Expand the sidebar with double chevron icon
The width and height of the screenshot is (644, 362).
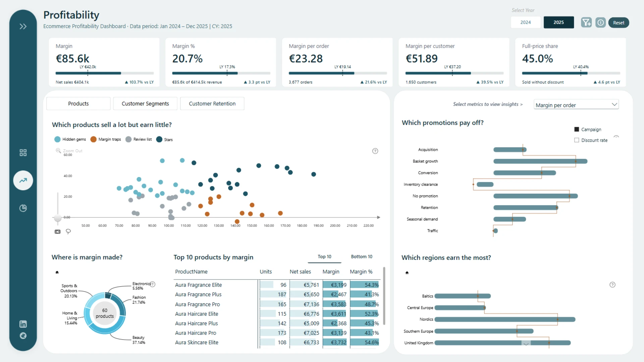[23, 26]
